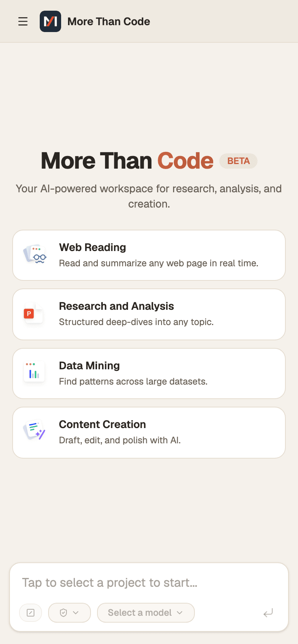Click the More Than Code header title
This screenshot has height=644, width=298.
point(109,21)
